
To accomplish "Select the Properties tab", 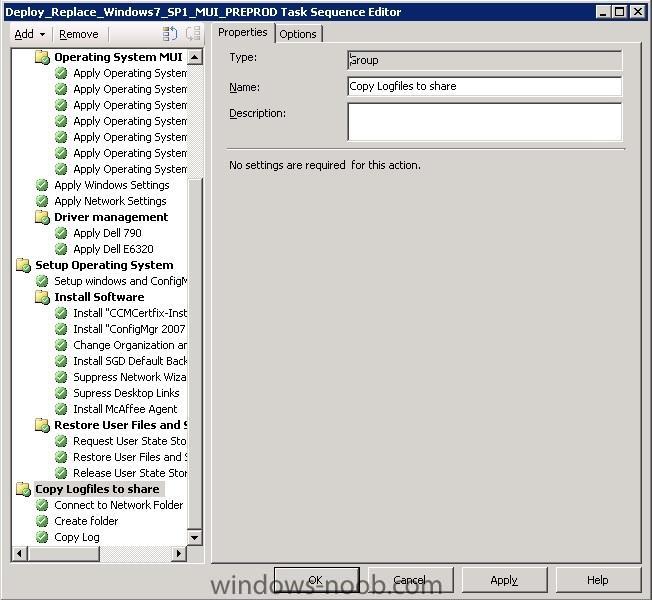I will click(x=242, y=33).
